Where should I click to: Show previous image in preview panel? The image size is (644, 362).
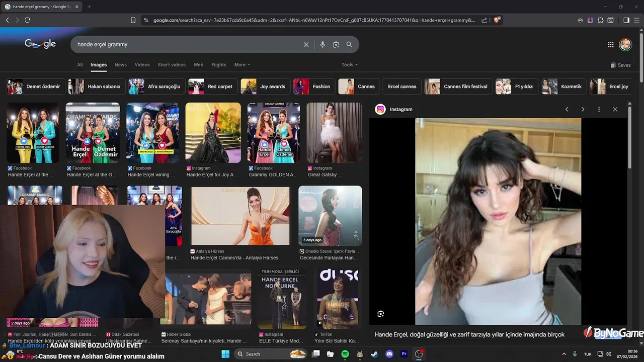[x=567, y=109]
